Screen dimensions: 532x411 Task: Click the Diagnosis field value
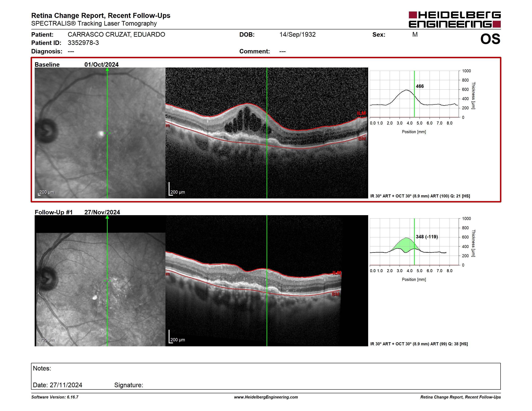(71, 51)
